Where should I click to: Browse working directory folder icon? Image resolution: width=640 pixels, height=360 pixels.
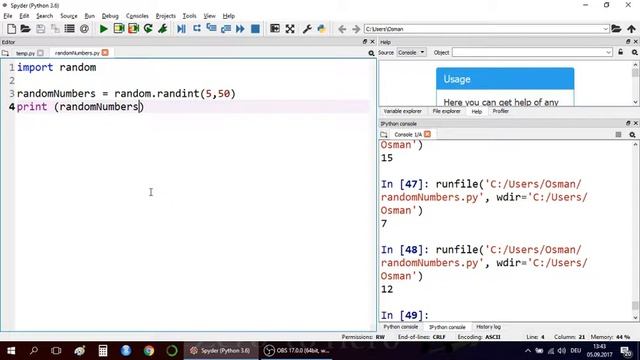(616, 29)
